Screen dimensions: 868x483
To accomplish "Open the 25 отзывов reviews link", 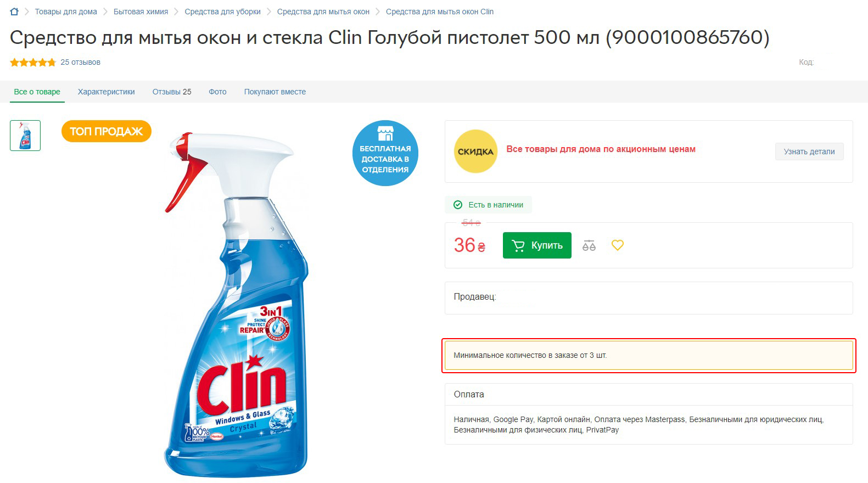I will [80, 62].
